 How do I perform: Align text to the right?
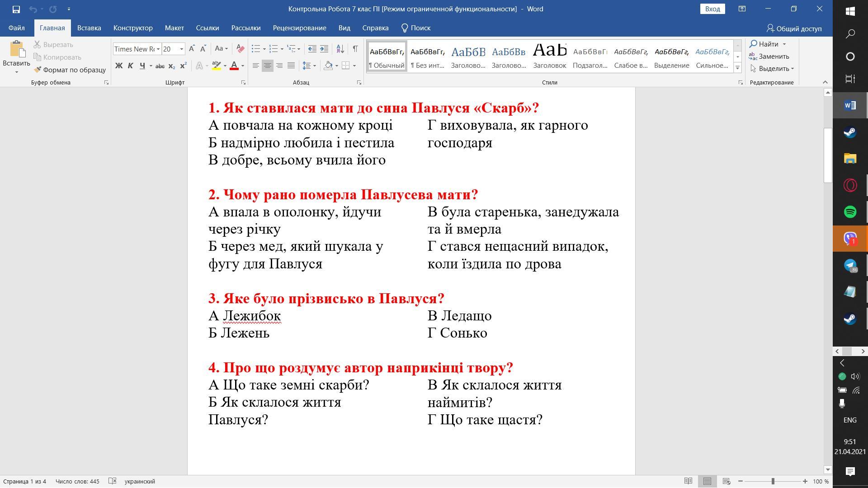pyautogui.click(x=279, y=66)
